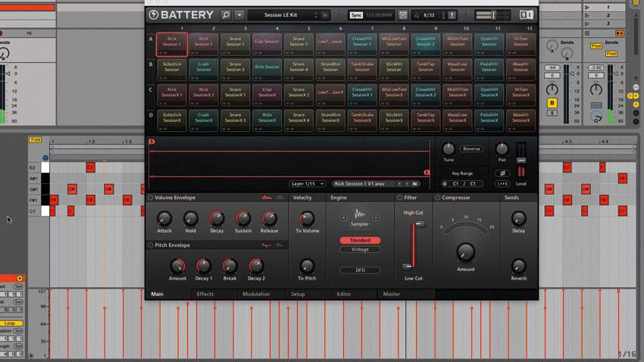Click the Reverb send knob

(x=518, y=266)
